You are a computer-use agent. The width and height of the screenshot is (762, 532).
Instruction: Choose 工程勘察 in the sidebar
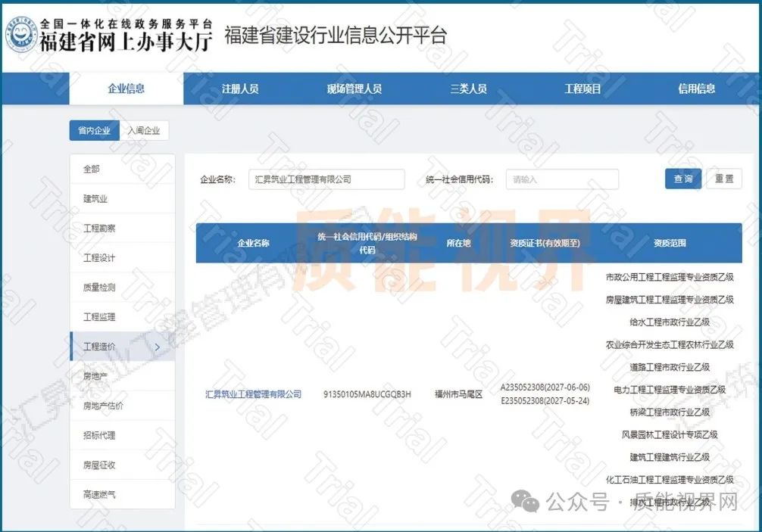click(x=123, y=229)
